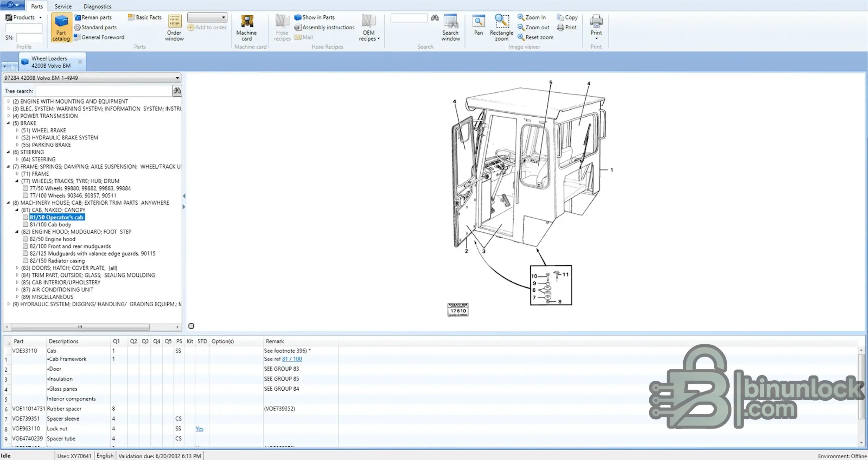Select 82/125 Mudguards with valance edge guards
The width and height of the screenshot is (868, 460).
(93, 254)
